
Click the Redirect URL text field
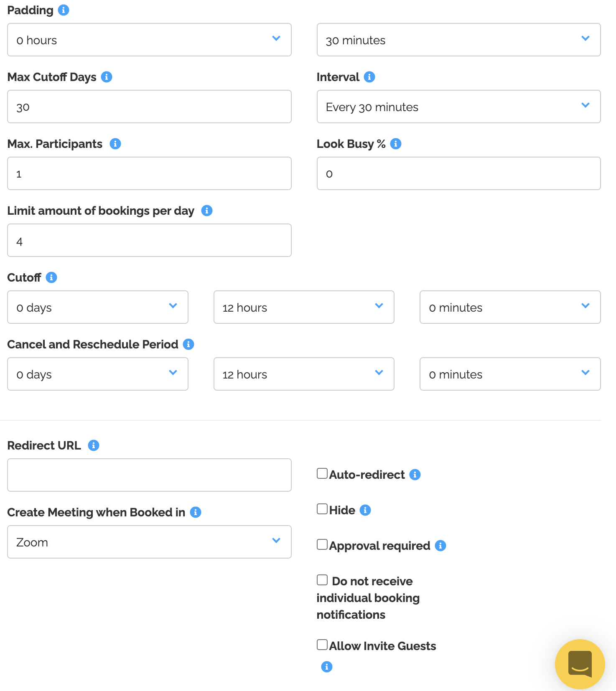[x=149, y=475]
